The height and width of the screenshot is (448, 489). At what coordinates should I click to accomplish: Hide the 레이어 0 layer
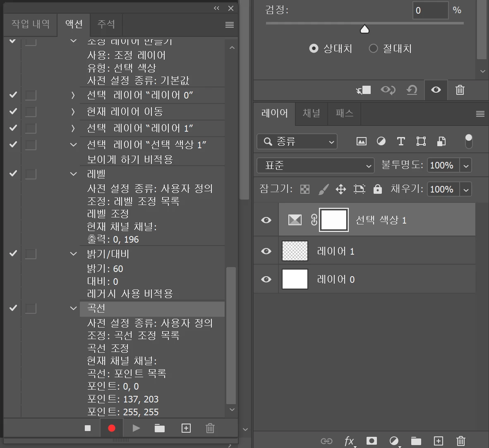coord(266,279)
